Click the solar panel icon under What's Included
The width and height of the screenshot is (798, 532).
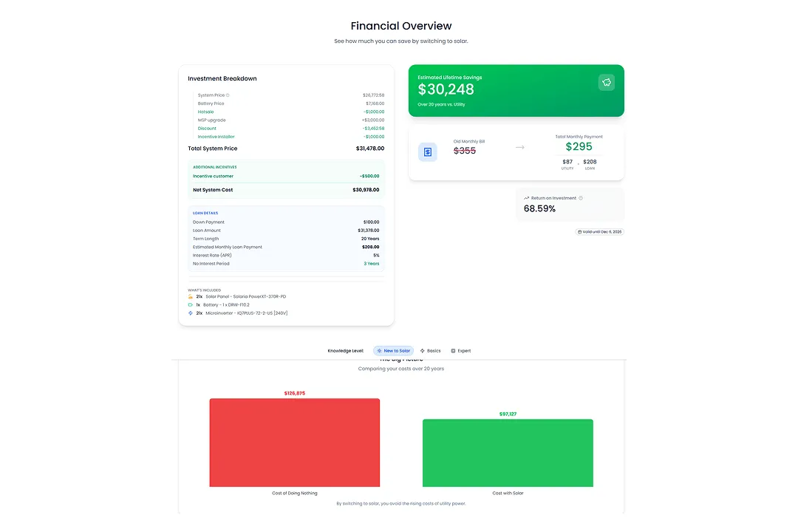[x=189, y=296]
